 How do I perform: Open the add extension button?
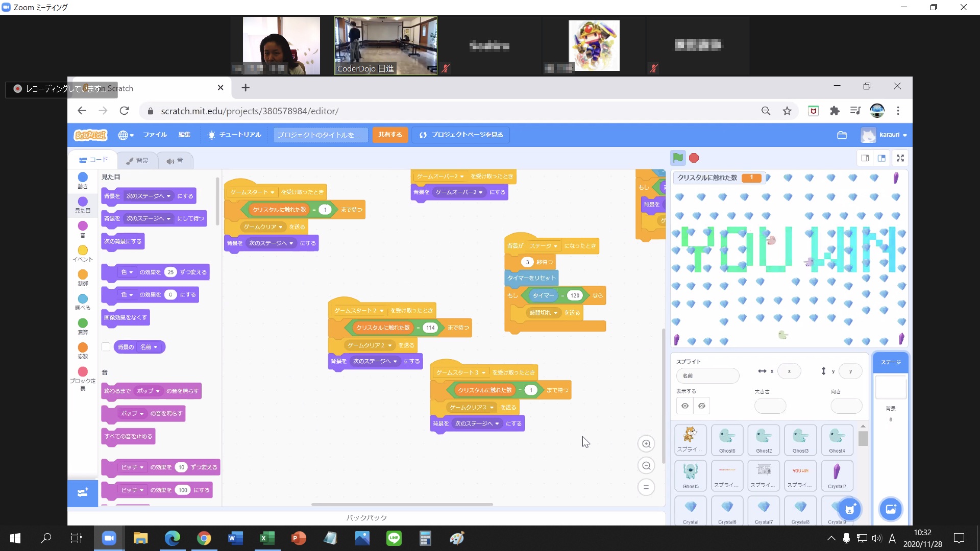pos(83,493)
